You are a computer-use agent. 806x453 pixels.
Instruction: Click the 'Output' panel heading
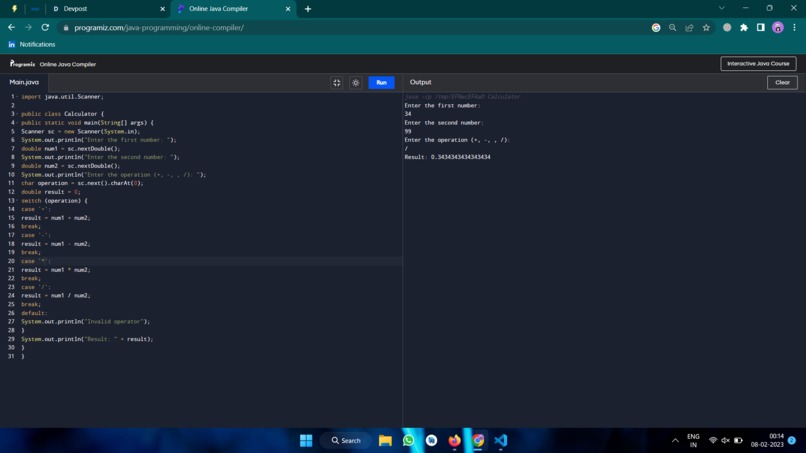[x=420, y=82]
